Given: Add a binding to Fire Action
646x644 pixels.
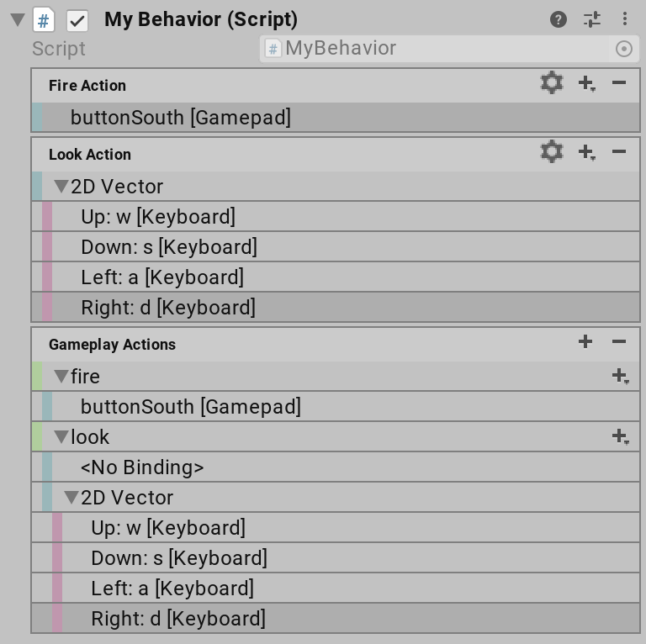Looking at the screenshot, I should click(x=587, y=83).
